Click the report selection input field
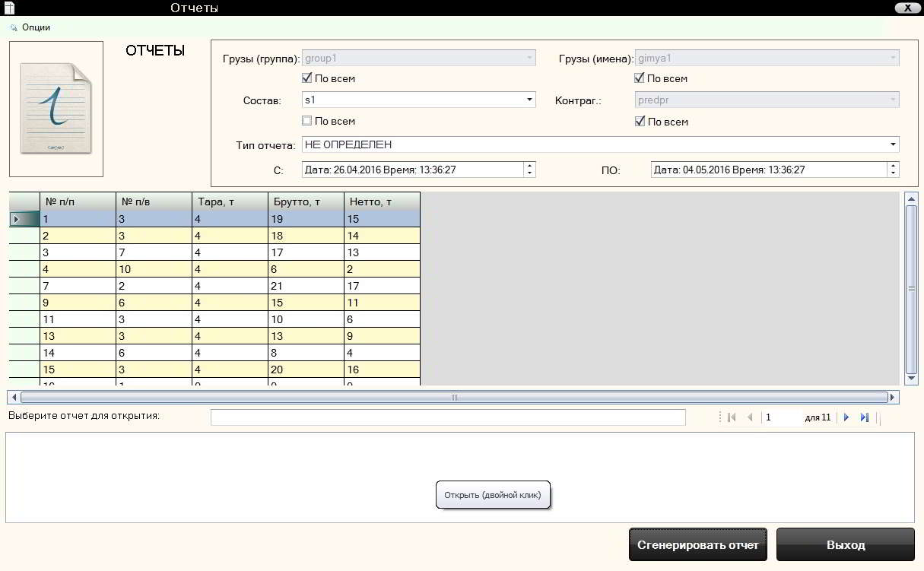The width and height of the screenshot is (924, 571). [x=448, y=417]
